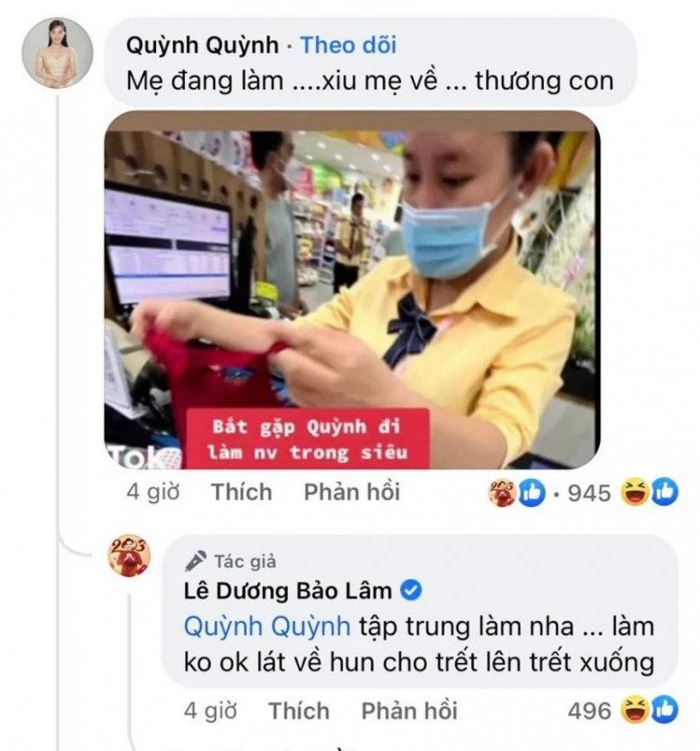This screenshot has width=700, height=751.
Task: Reply to Quỳnh Quỳnh's comment via Phản hồi
Action: point(352,492)
